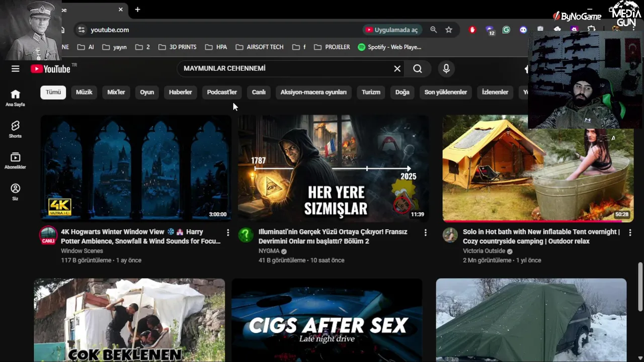This screenshot has height=362, width=644.
Task: Open Abonelikler in the sidebar
Action: click(16, 160)
